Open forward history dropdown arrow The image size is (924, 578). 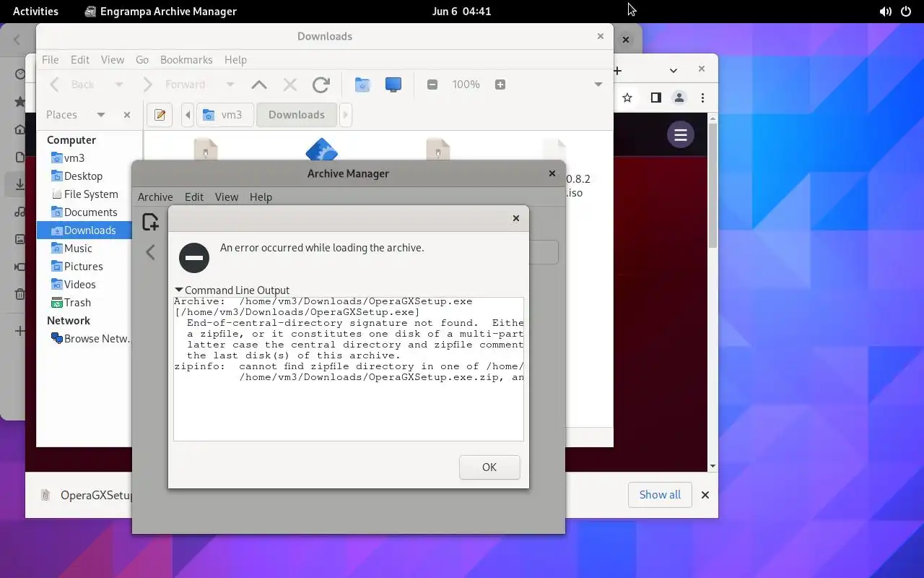pos(230,85)
